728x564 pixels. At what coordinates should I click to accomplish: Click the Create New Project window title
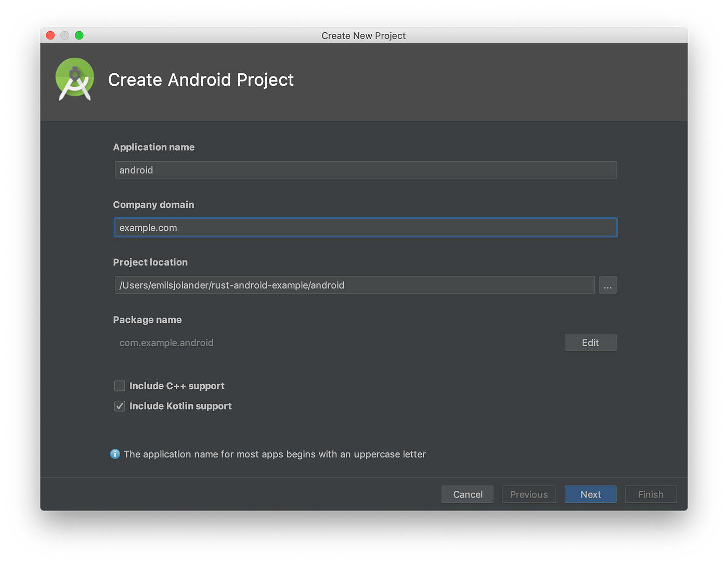tap(363, 35)
